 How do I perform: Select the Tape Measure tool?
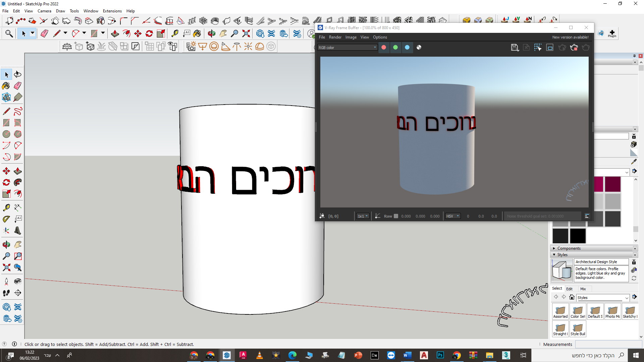click(6, 207)
